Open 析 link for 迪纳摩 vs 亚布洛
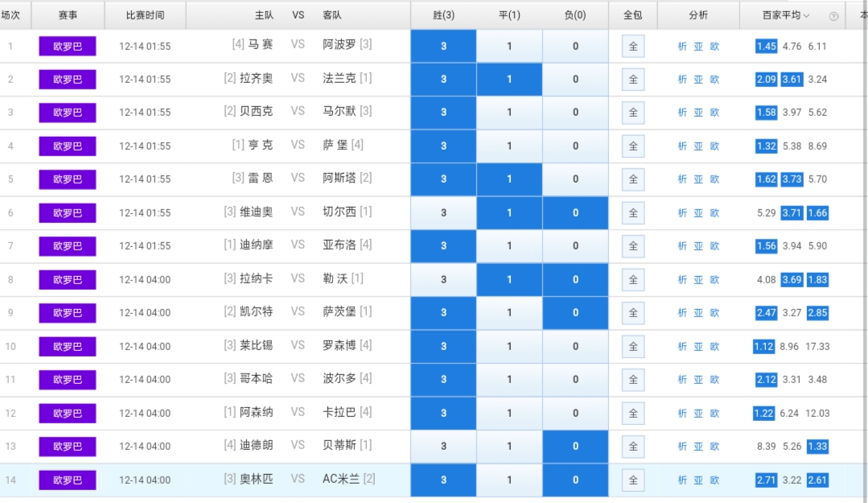 [682, 246]
